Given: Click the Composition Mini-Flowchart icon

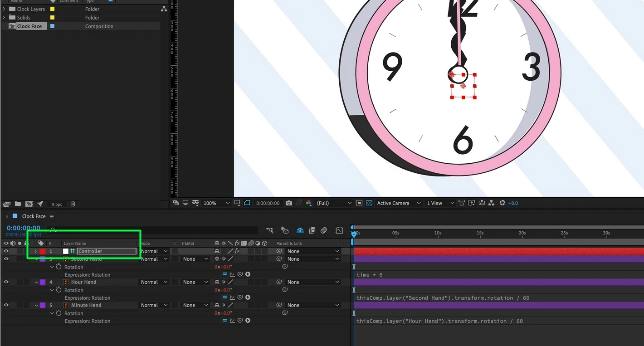Looking at the screenshot, I should tap(269, 230).
